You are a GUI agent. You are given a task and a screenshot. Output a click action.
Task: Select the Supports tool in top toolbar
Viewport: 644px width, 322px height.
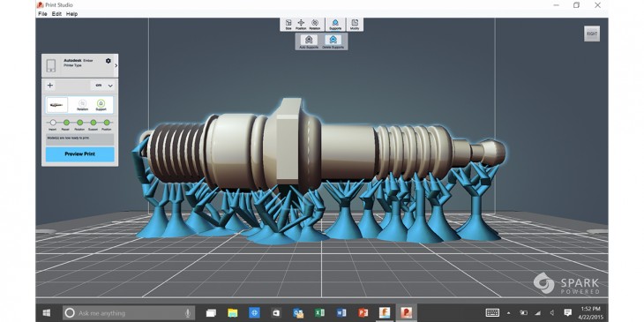click(x=335, y=25)
